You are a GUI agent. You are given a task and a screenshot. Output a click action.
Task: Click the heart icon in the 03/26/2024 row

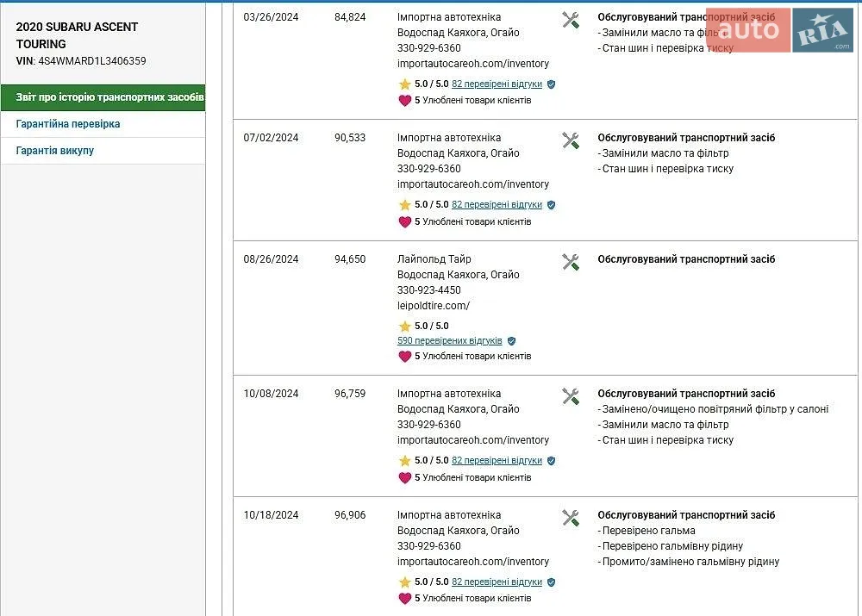point(404,101)
